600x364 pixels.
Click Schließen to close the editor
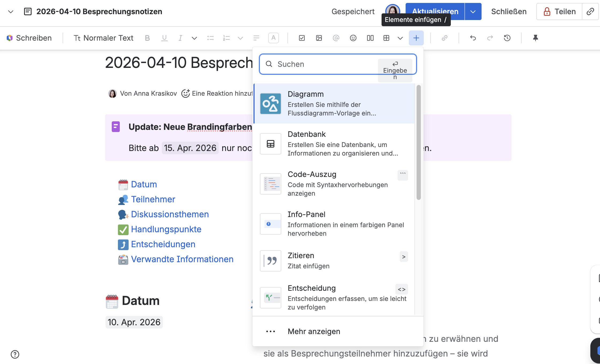509,11
